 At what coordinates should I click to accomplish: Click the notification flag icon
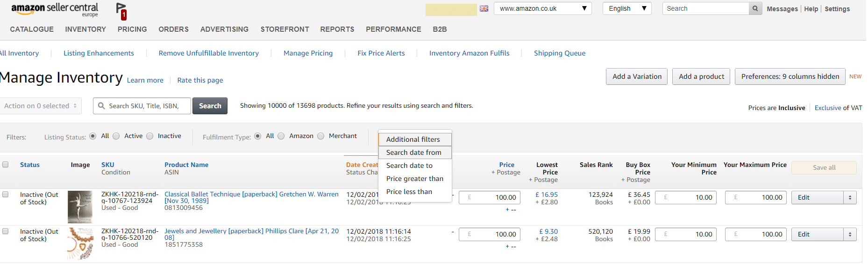(x=121, y=10)
